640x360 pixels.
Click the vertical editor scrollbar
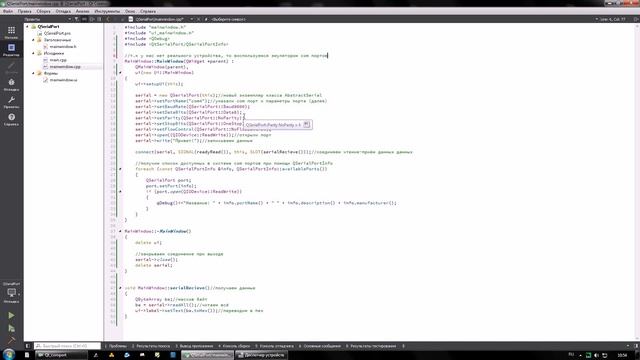637,182
